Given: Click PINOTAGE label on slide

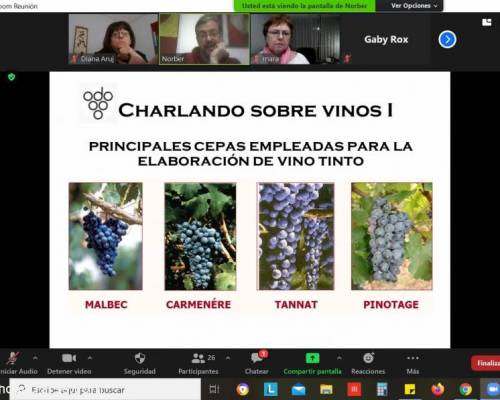Looking at the screenshot, I should [391, 304].
